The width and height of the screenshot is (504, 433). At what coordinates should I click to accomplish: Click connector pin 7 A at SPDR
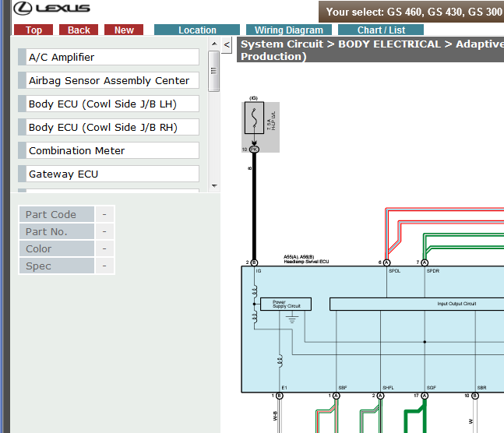(425, 262)
